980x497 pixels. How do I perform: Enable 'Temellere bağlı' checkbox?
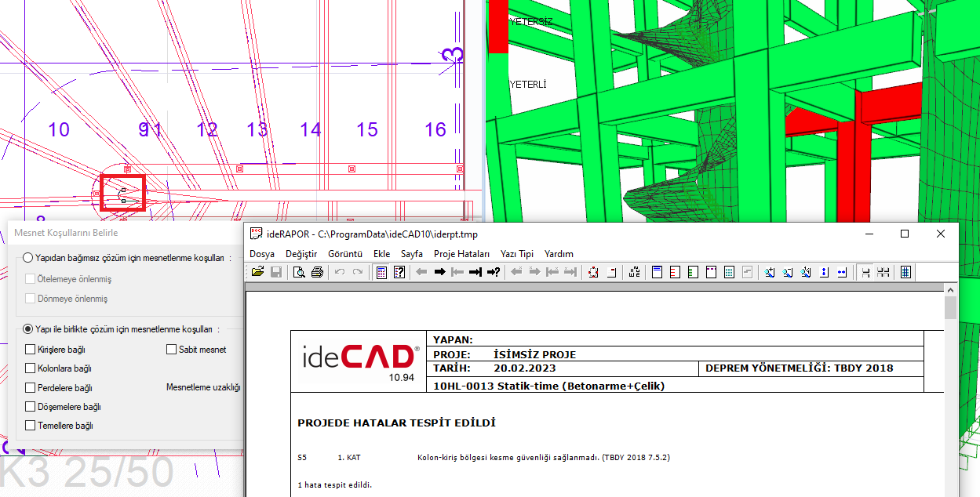pyautogui.click(x=31, y=426)
